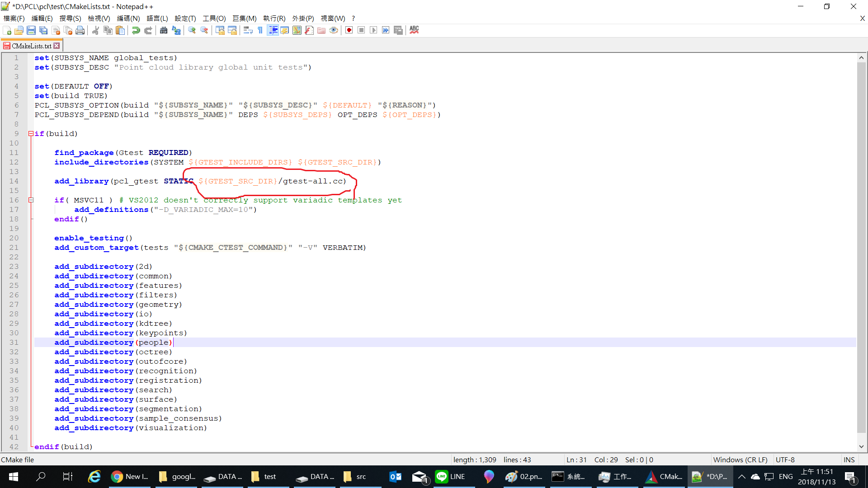Image resolution: width=868 pixels, height=488 pixels.
Task: Open Find with the binoculars icon
Action: [x=164, y=30]
